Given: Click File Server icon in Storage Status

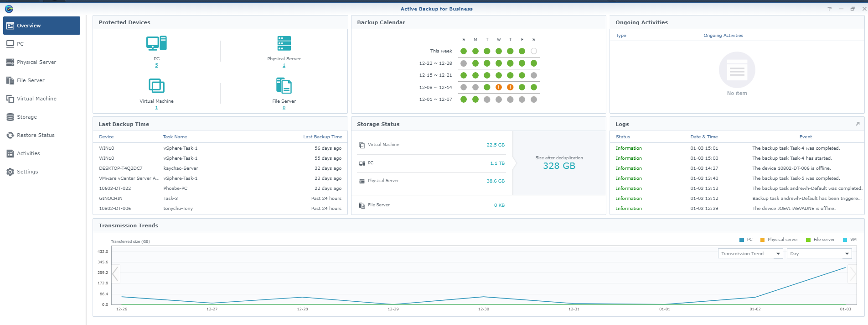Looking at the screenshot, I should (362, 205).
